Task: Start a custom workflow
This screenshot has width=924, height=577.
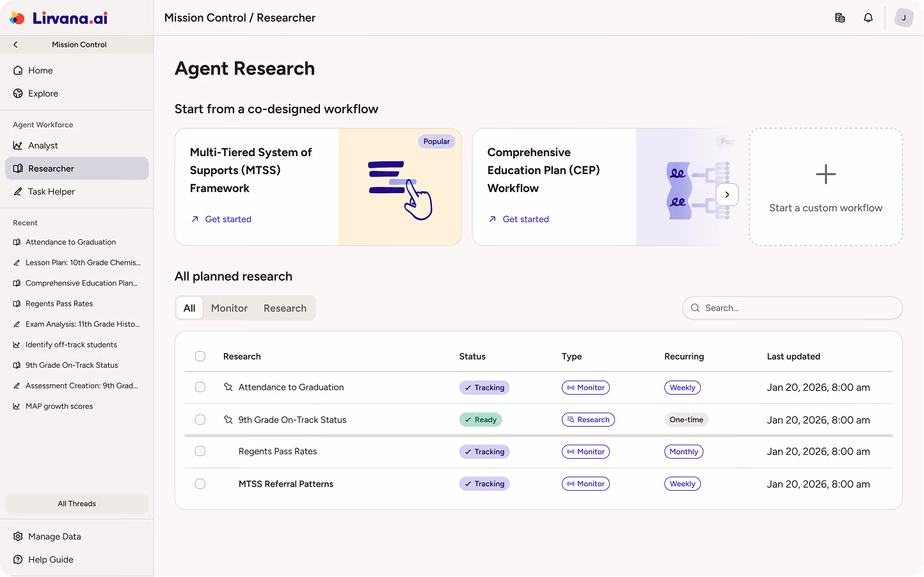Action: pyautogui.click(x=825, y=187)
